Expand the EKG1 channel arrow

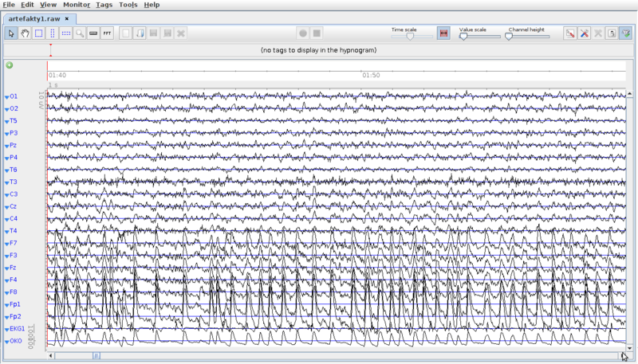click(x=6, y=330)
